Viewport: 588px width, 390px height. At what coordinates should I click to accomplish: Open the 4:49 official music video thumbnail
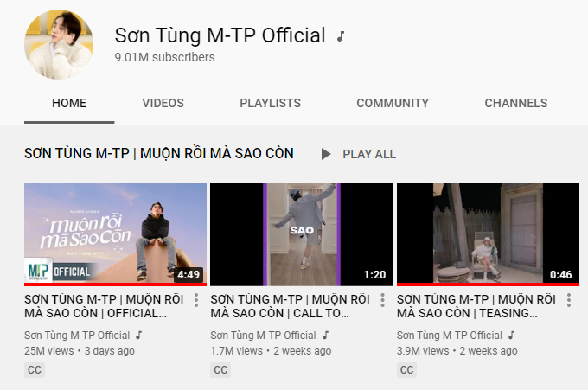[x=116, y=234]
